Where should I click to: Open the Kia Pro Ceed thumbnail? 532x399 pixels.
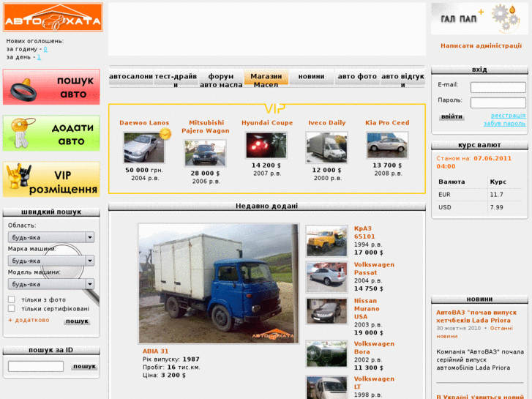point(387,146)
